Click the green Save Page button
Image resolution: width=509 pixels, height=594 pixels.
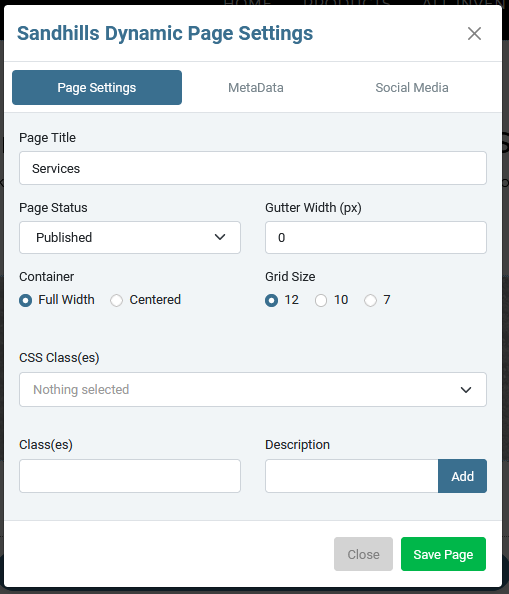click(443, 554)
